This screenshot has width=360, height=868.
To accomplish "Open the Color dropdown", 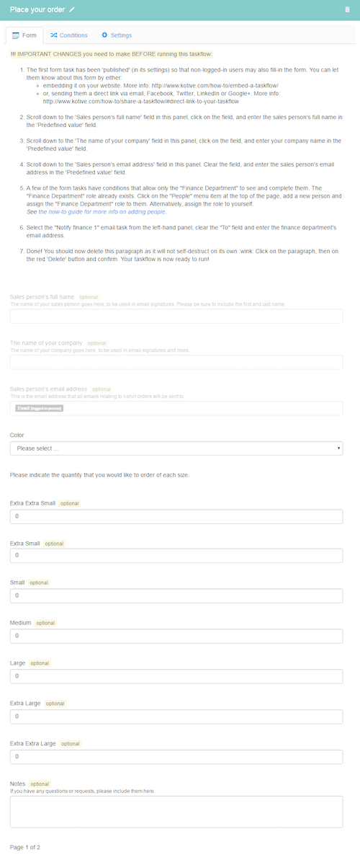I will point(176,448).
